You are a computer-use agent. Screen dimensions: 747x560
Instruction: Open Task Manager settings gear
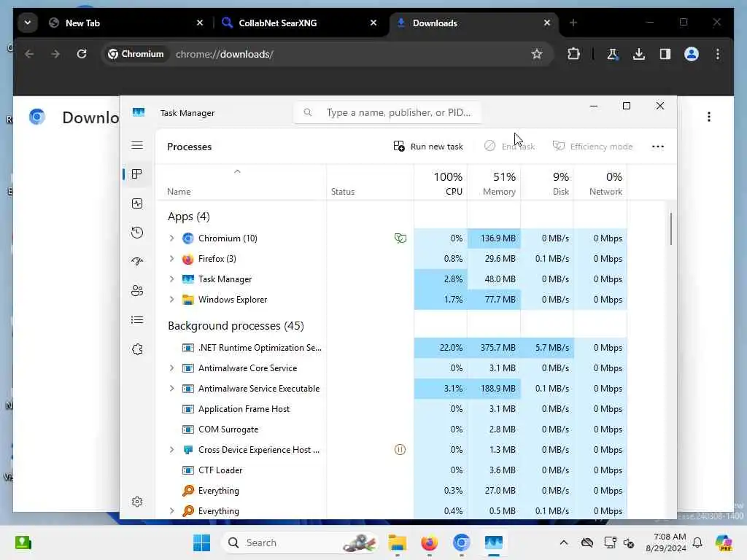(x=137, y=502)
